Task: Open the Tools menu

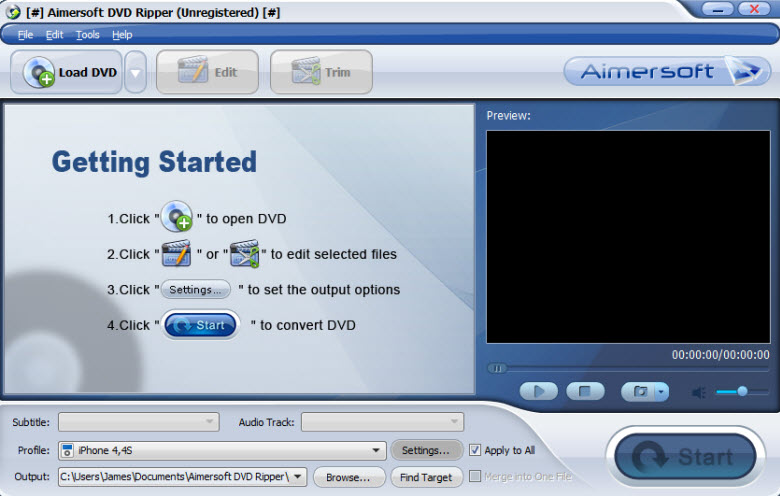Action: coord(88,35)
